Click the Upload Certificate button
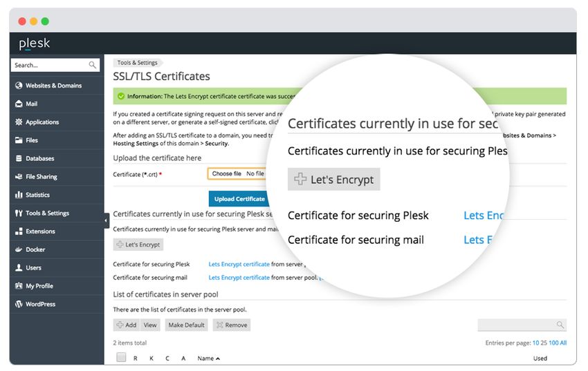The height and width of the screenshot is (371, 588). 239,199
